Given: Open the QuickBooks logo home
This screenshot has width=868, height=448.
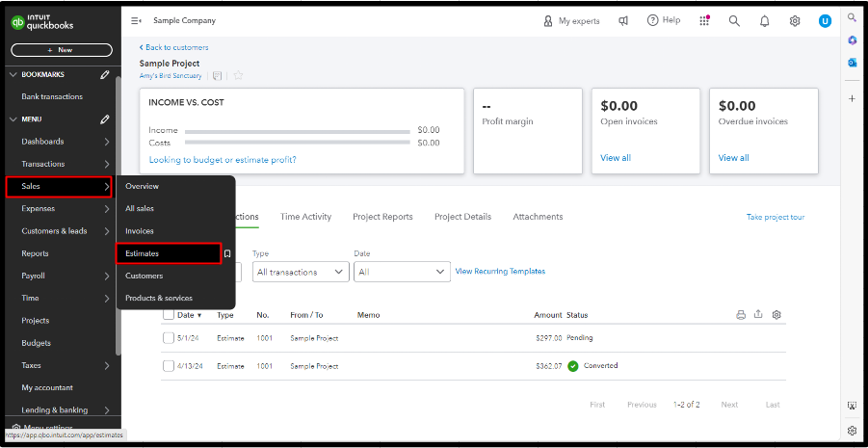Looking at the screenshot, I should pos(42,22).
